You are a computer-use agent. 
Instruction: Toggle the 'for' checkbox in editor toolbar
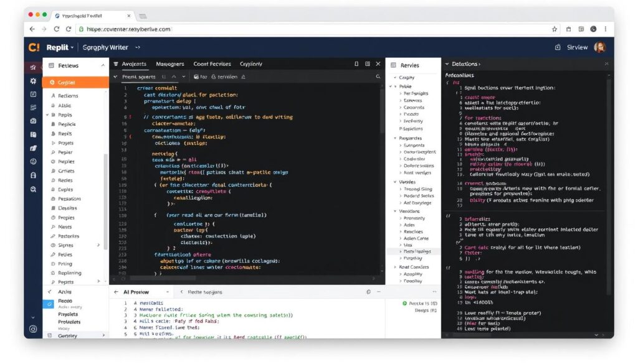[x=196, y=77]
